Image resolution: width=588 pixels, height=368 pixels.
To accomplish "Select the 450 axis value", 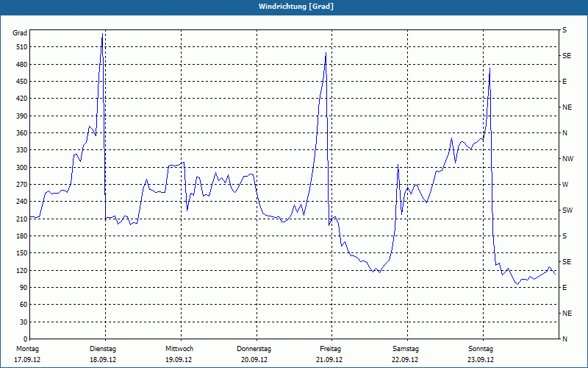I will point(21,82).
